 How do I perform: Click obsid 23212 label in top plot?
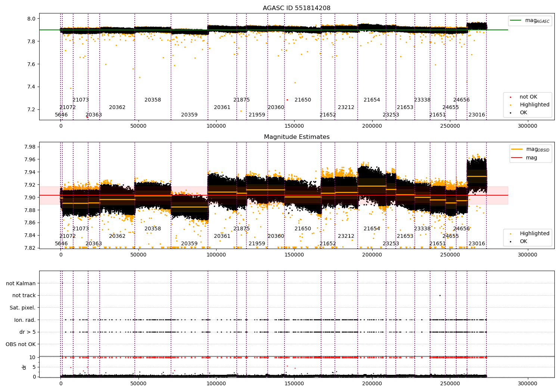click(346, 108)
